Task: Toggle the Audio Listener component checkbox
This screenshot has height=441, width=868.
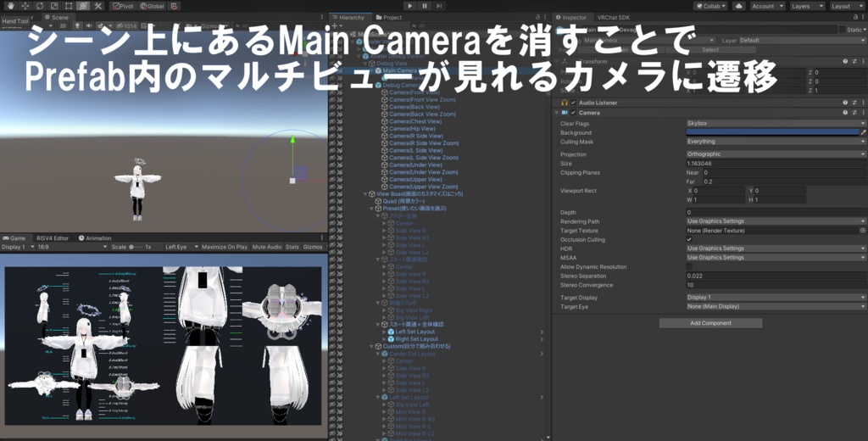Action: (574, 103)
